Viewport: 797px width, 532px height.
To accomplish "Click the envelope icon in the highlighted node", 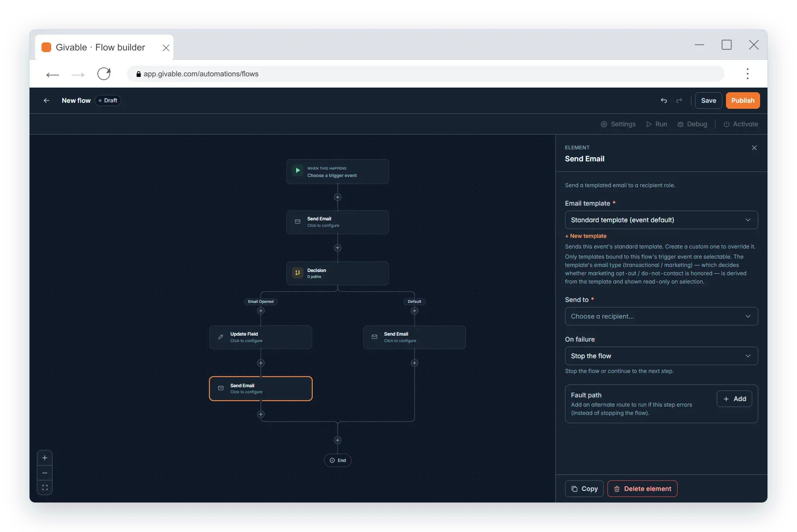I will tap(221, 388).
